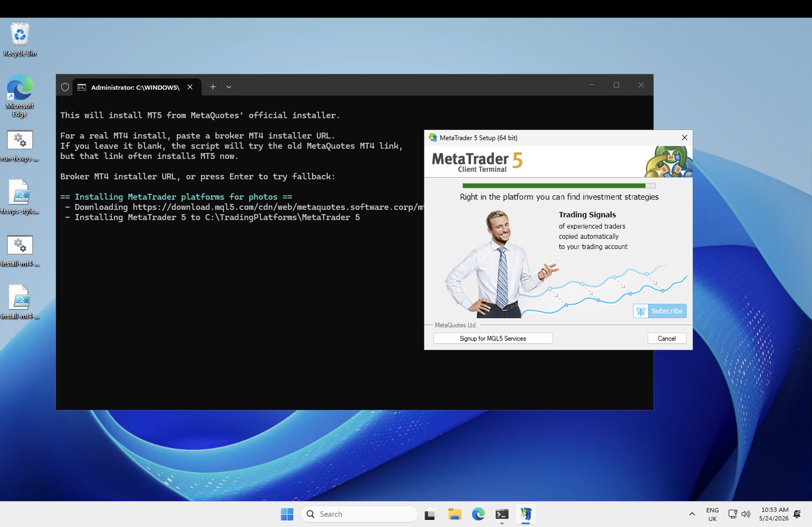Viewport: 812px width, 527px height.
Task: Open notifications bell in system tray
Action: (797, 514)
